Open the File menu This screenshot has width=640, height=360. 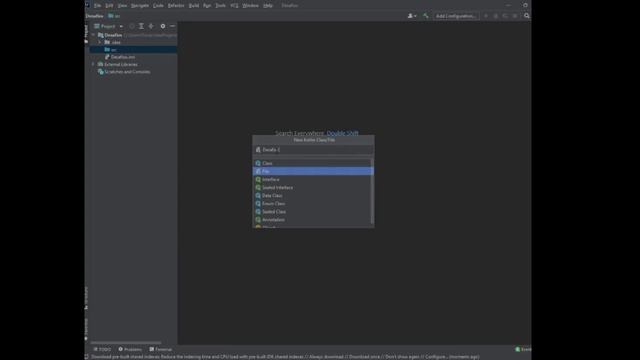97,6
